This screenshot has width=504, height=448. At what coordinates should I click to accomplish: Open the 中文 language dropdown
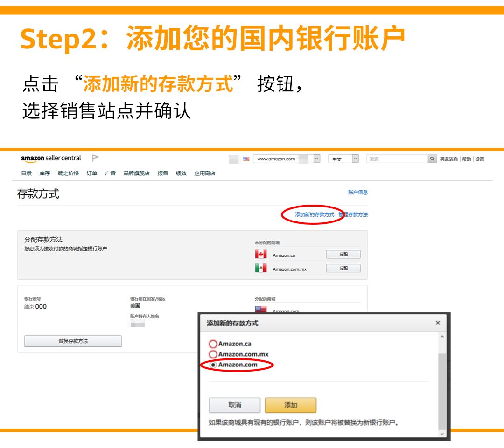click(343, 159)
